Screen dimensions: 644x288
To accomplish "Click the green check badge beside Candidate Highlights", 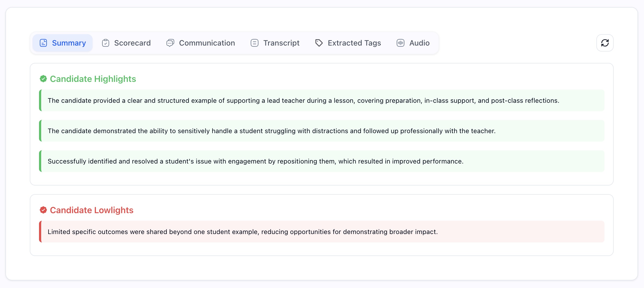I will point(43,79).
